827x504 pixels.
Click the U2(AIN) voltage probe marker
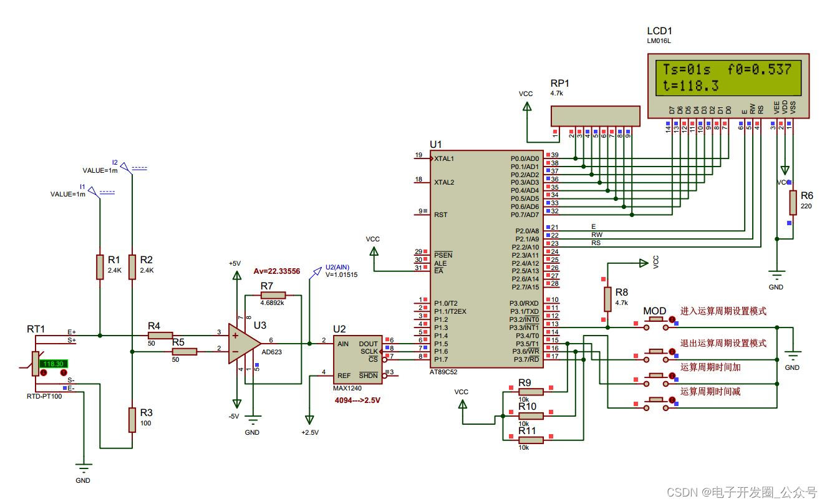pyautogui.click(x=315, y=272)
